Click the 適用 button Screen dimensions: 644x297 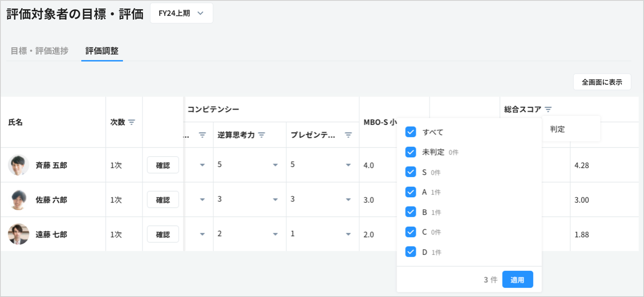pyautogui.click(x=517, y=280)
